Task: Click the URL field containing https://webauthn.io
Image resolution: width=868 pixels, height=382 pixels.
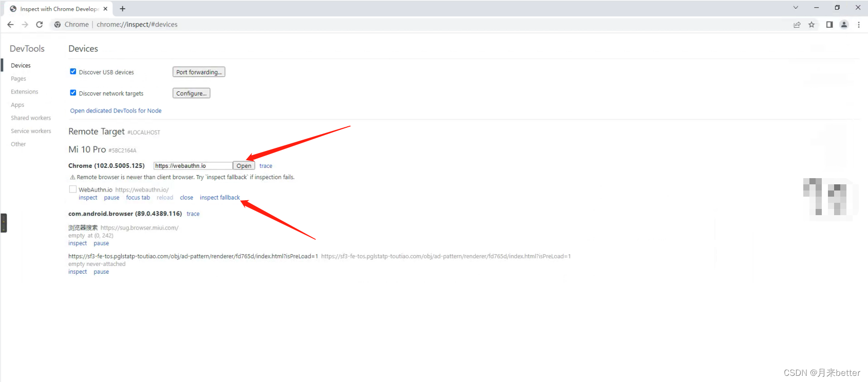Action: click(x=193, y=165)
